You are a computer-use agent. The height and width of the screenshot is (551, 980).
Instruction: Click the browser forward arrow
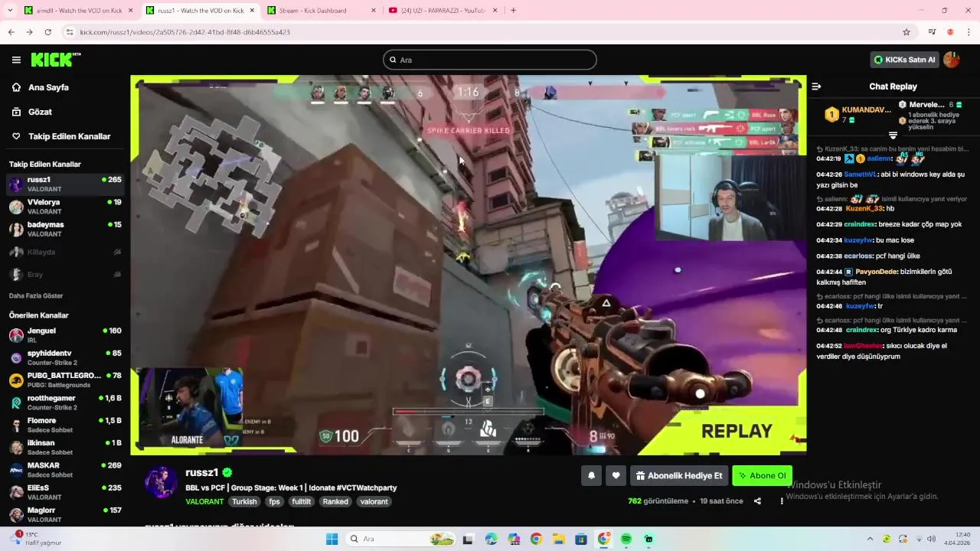29,32
